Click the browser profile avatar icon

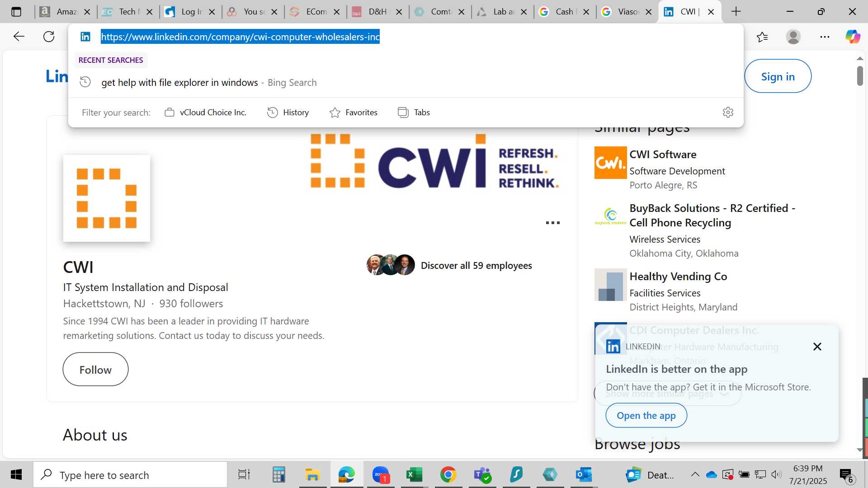(x=793, y=37)
